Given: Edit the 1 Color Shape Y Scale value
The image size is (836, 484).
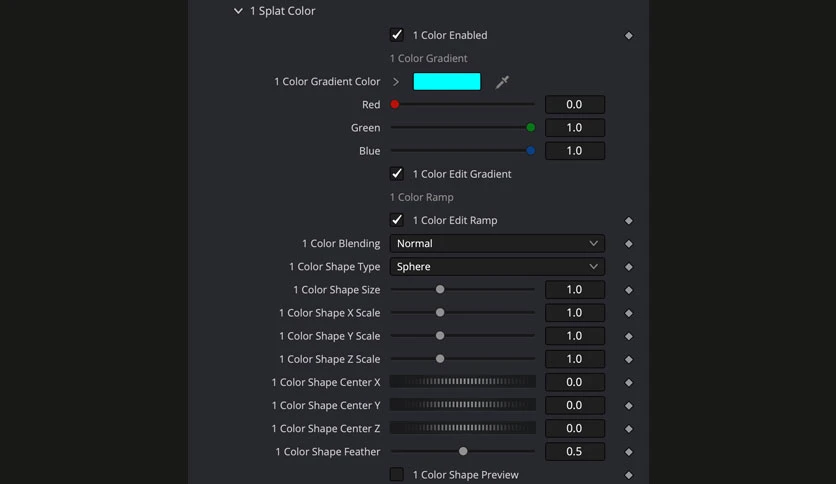Looking at the screenshot, I should click(575, 336).
